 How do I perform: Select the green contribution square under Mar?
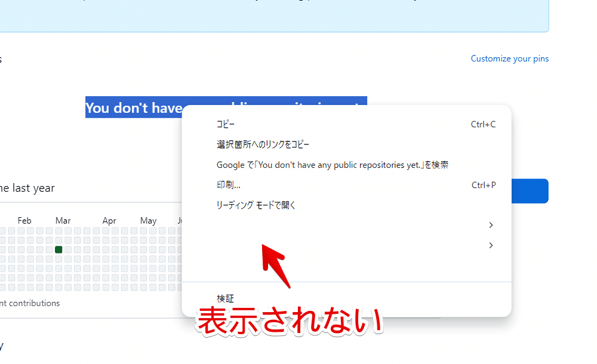58,249
